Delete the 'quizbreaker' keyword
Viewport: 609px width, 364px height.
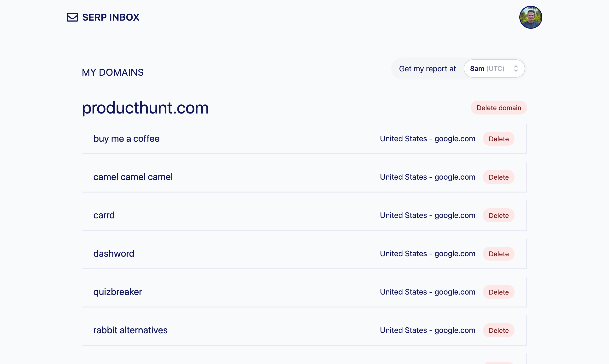click(x=498, y=292)
